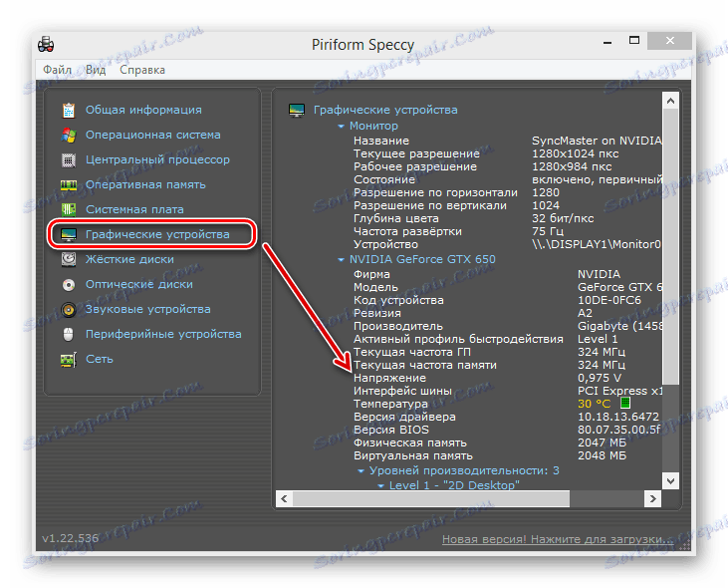This screenshot has height=588, width=728.
Task: Click the Звуковые устройства speaker icon
Action: 69,310
